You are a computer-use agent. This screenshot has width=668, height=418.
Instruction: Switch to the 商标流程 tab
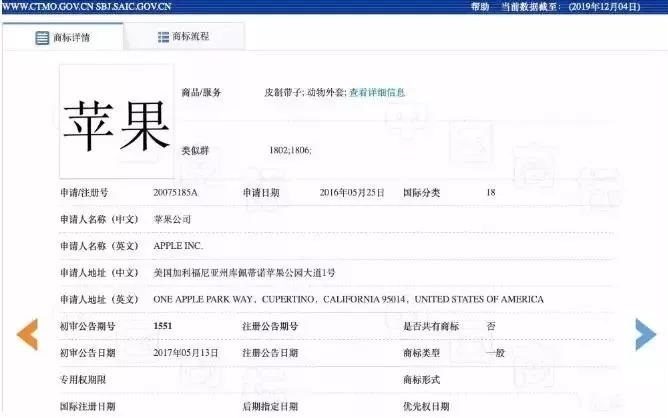point(184,37)
